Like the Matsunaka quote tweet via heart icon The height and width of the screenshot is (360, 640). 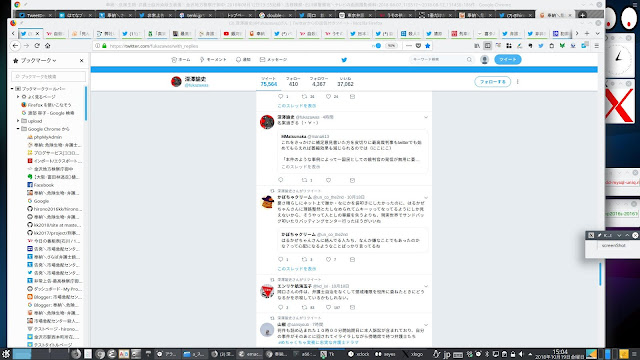[328, 180]
